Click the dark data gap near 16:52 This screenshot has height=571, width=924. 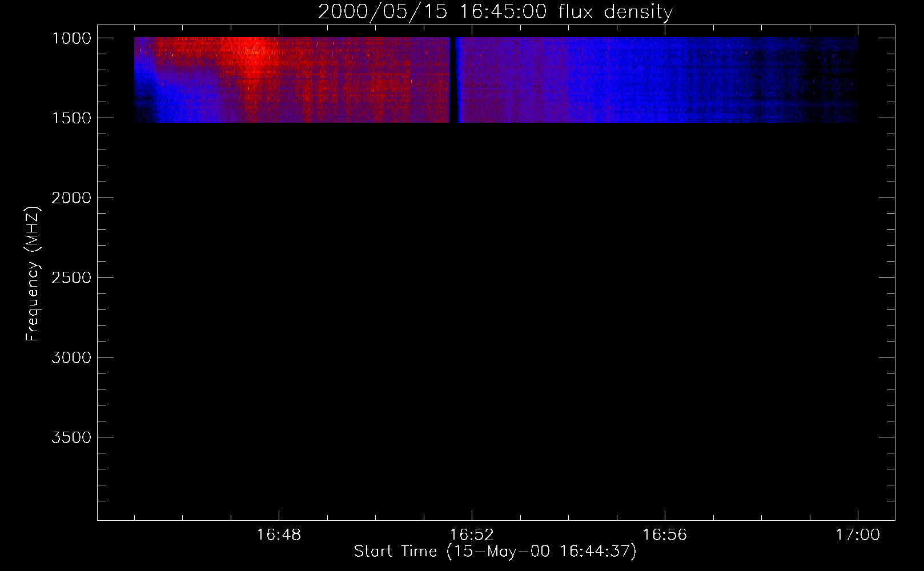tap(453, 80)
